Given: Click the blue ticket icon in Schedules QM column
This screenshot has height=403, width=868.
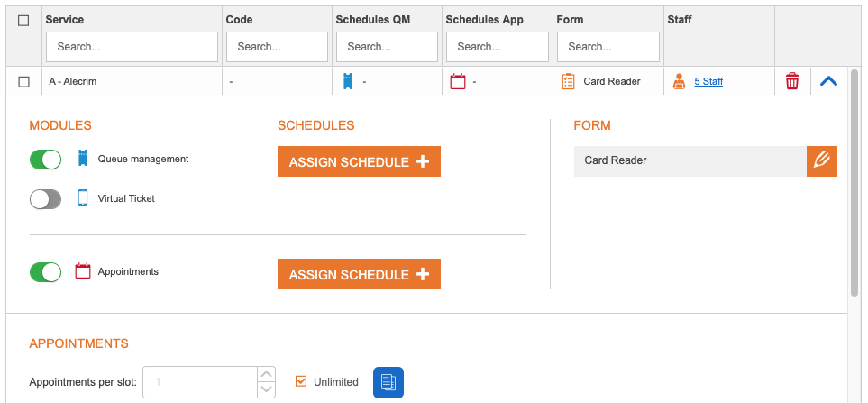Looking at the screenshot, I should [x=348, y=81].
